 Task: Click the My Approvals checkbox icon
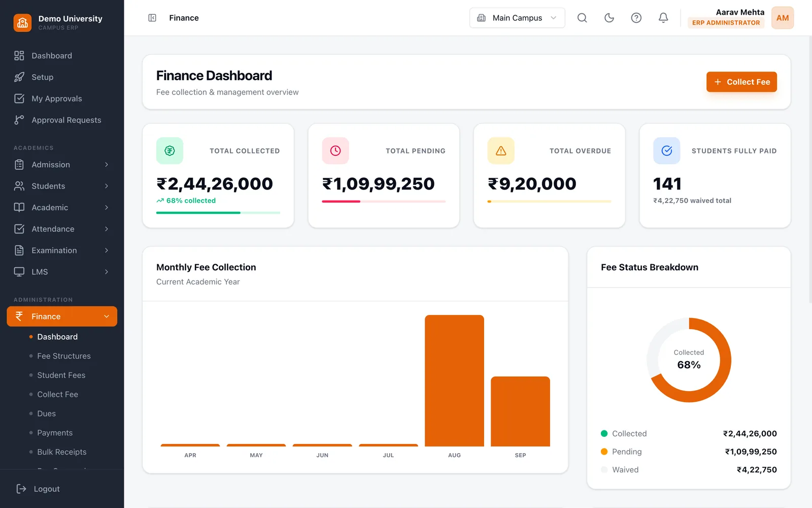click(x=19, y=99)
